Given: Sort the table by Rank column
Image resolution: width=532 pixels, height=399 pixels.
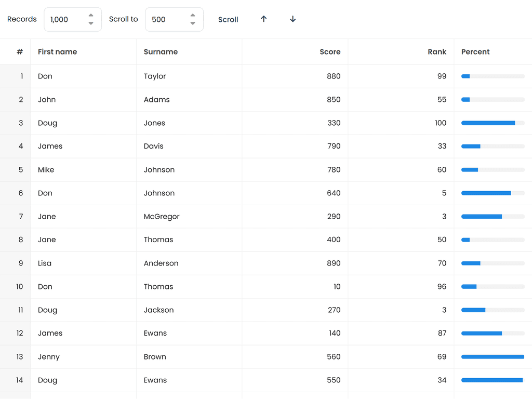Looking at the screenshot, I should (x=437, y=51).
